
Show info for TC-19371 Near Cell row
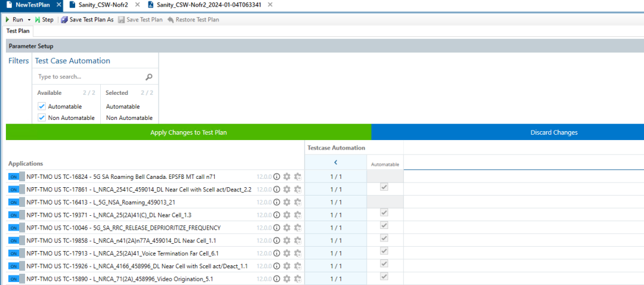[277, 215]
